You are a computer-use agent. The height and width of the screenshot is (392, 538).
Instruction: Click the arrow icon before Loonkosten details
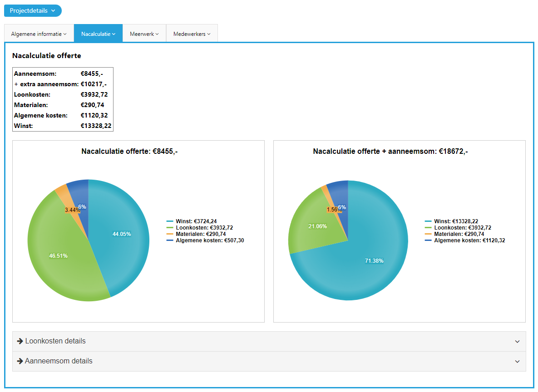coord(20,341)
